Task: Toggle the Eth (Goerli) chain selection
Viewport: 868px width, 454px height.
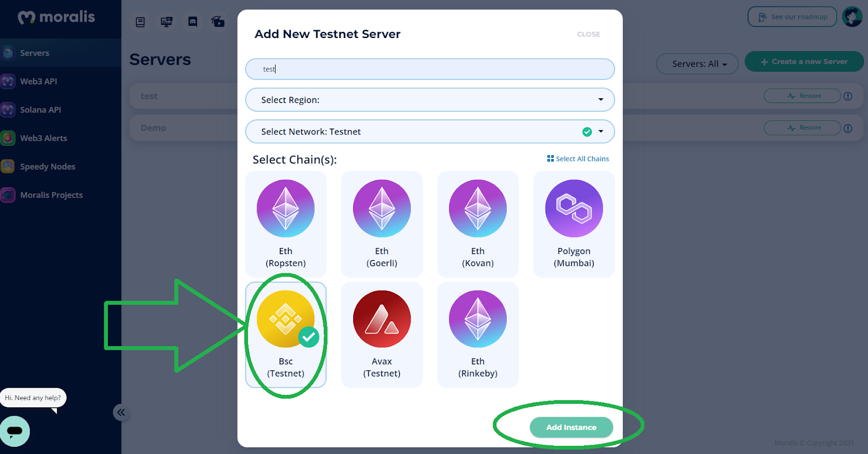Action: (x=382, y=224)
